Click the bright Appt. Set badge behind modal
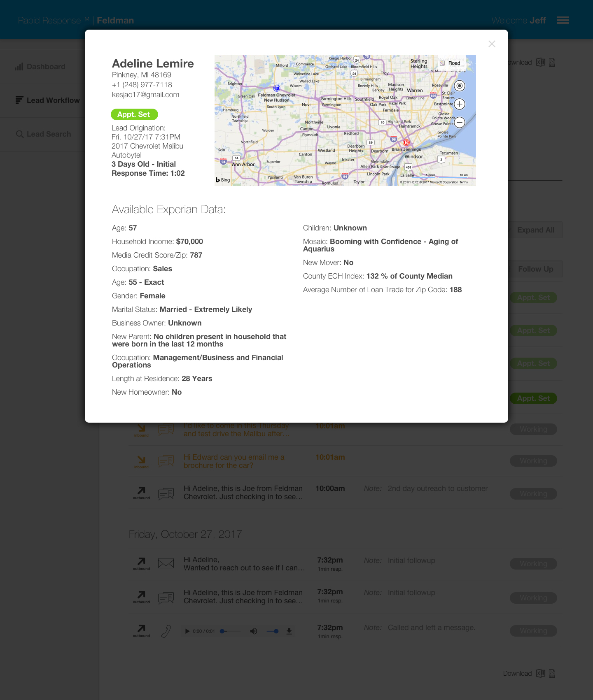Image resolution: width=593 pixels, height=700 pixels. (x=533, y=398)
